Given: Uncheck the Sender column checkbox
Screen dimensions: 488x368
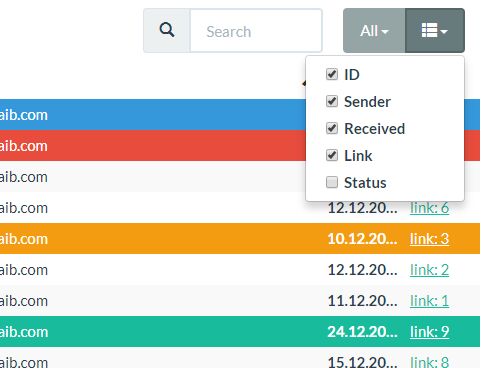Looking at the screenshot, I should (332, 101).
